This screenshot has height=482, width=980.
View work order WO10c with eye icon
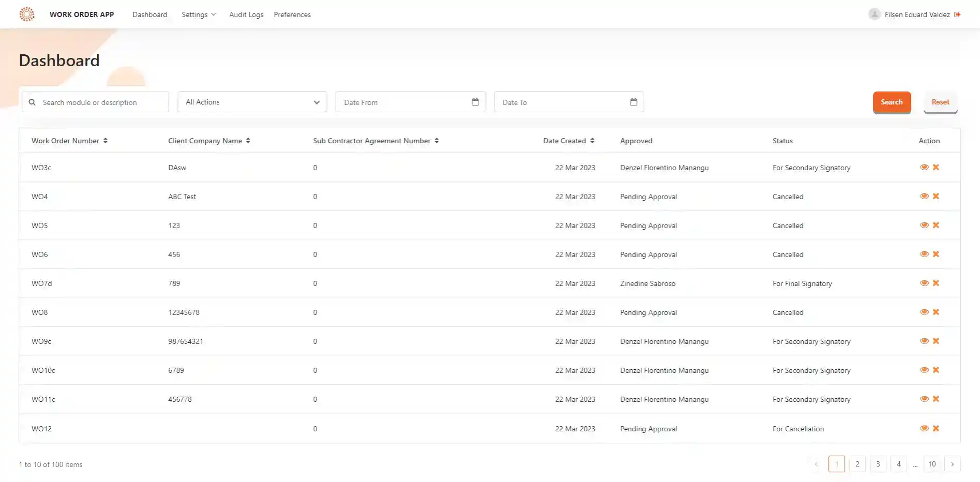click(x=924, y=370)
